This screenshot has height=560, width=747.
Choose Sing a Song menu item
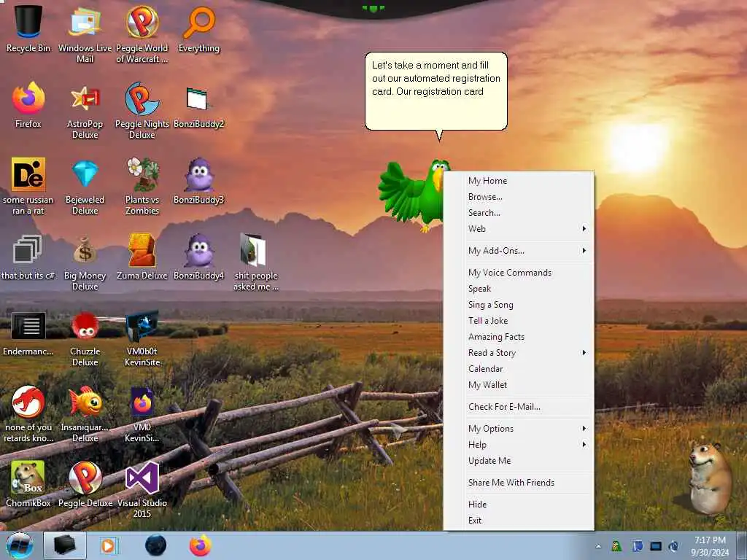pyautogui.click(x=519, y=305)
